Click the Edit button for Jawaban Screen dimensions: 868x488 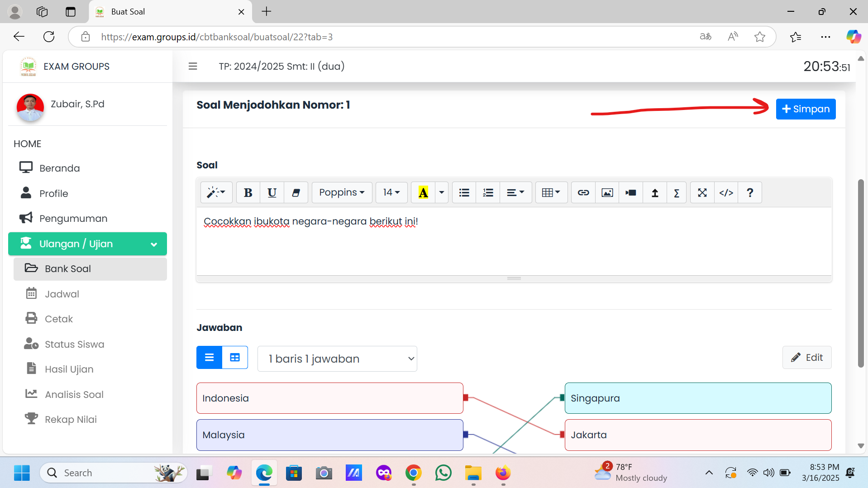click(807, 358)
